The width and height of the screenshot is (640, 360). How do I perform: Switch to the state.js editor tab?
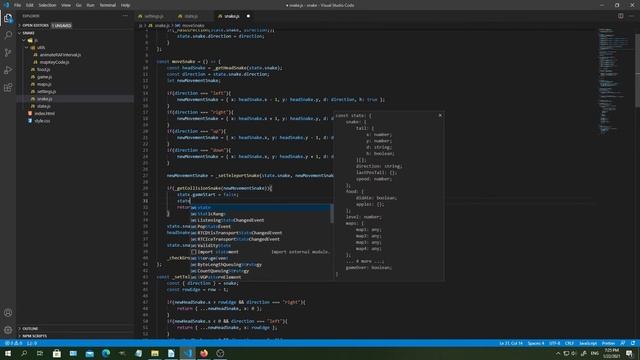pyautogui.click(x=191, y=16)
